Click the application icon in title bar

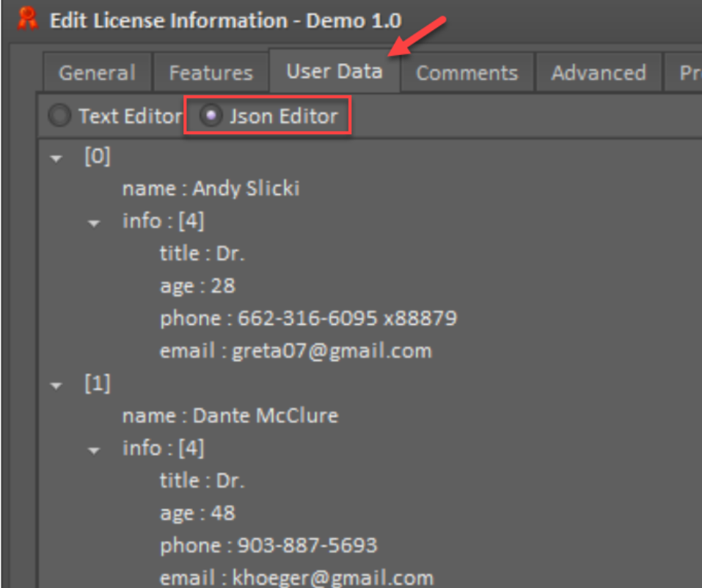27,20
